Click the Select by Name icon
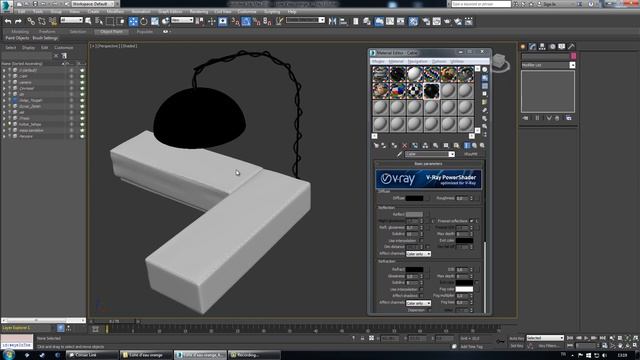The image size is (640, 360). tap(99, 21)
